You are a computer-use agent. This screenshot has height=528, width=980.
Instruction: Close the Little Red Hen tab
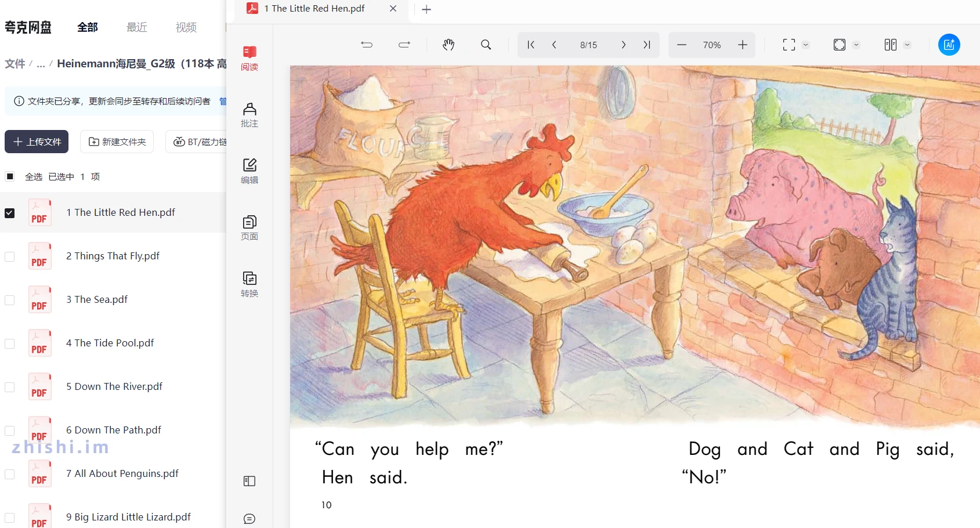coord(393,9)
